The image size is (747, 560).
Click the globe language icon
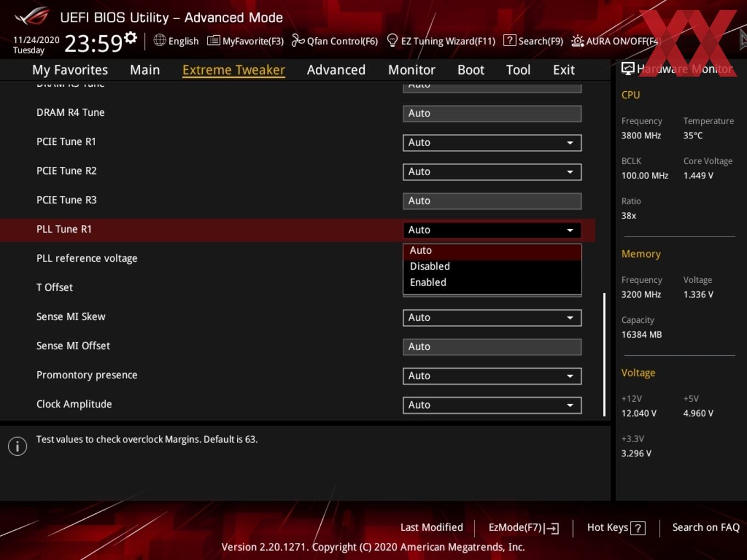[x=160, y=40]
